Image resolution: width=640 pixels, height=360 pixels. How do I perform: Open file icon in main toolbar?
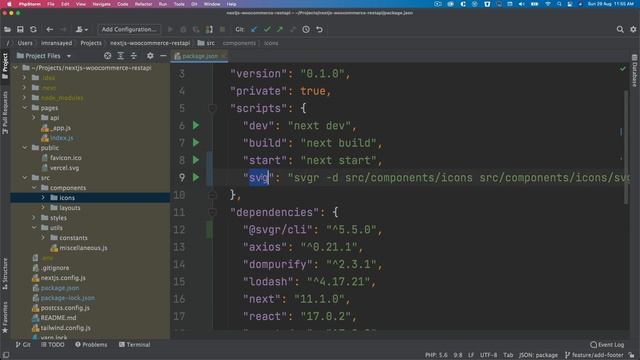(x=7, y=29)
